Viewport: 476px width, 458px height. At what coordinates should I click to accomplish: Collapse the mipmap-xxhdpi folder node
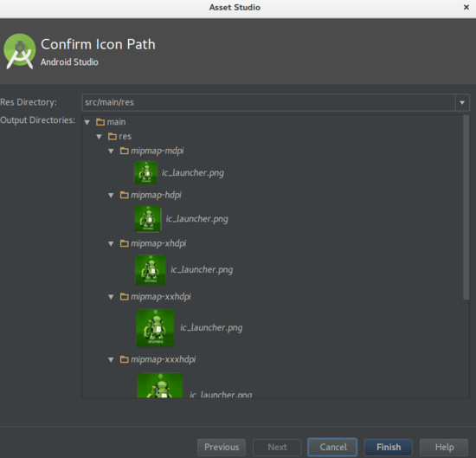tap(111, 297)
